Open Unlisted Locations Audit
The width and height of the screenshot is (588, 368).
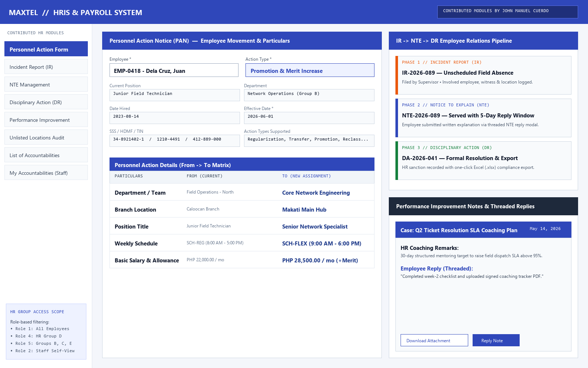46,137
